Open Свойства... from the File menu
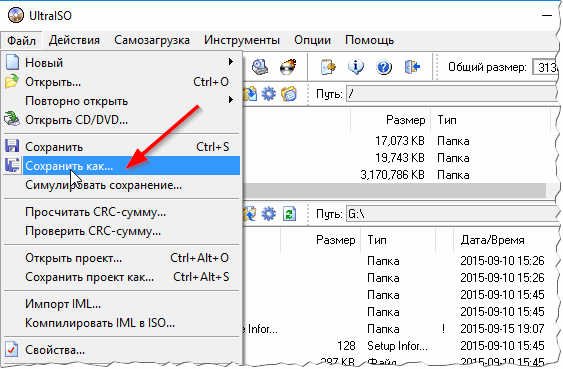The width and height of the screenshot is (563, 369). [122, 350]
